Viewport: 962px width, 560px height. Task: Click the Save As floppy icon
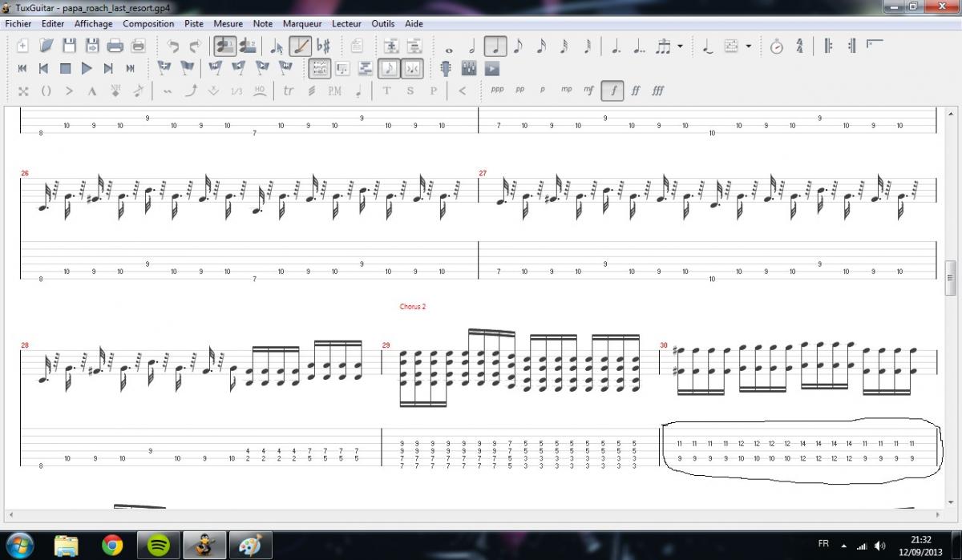click(92, 46)
